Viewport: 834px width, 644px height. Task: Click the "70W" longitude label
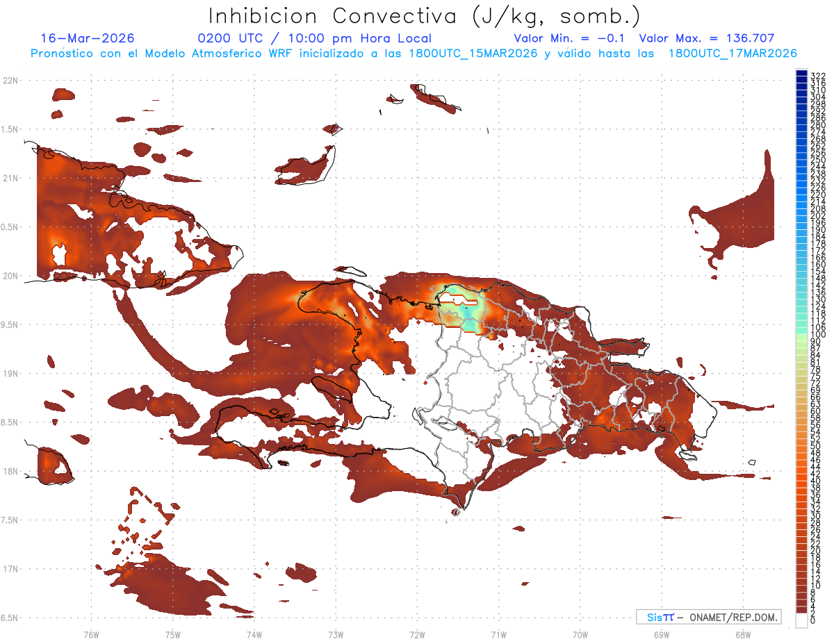point(580,634)
